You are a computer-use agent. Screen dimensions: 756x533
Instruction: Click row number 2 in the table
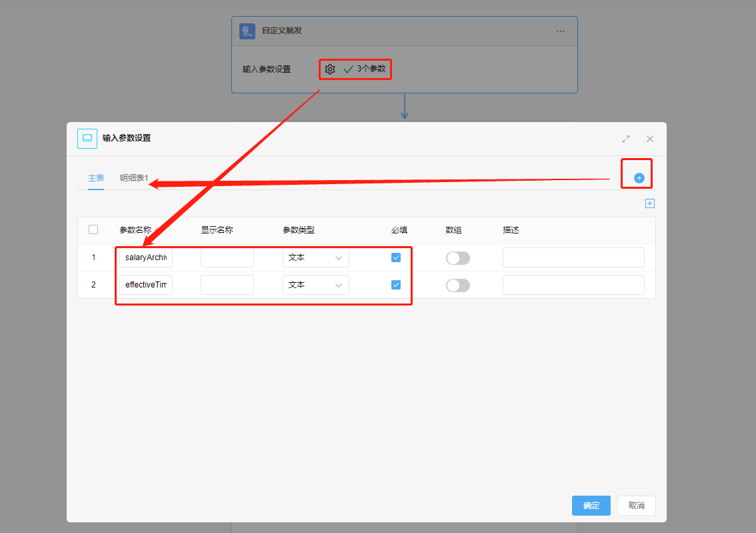93,285
